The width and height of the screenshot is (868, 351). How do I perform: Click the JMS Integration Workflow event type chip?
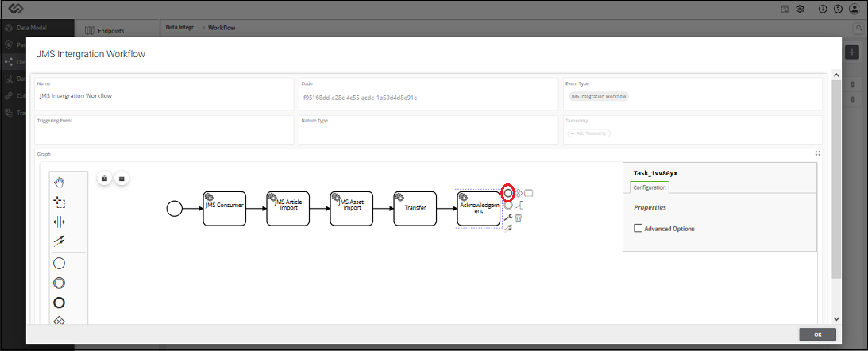600,96
